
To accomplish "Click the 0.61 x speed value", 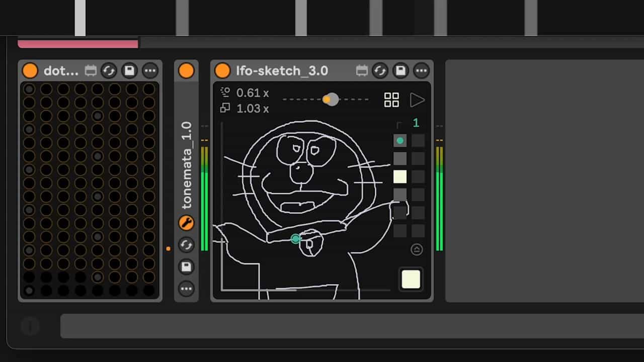I will 253,93.
